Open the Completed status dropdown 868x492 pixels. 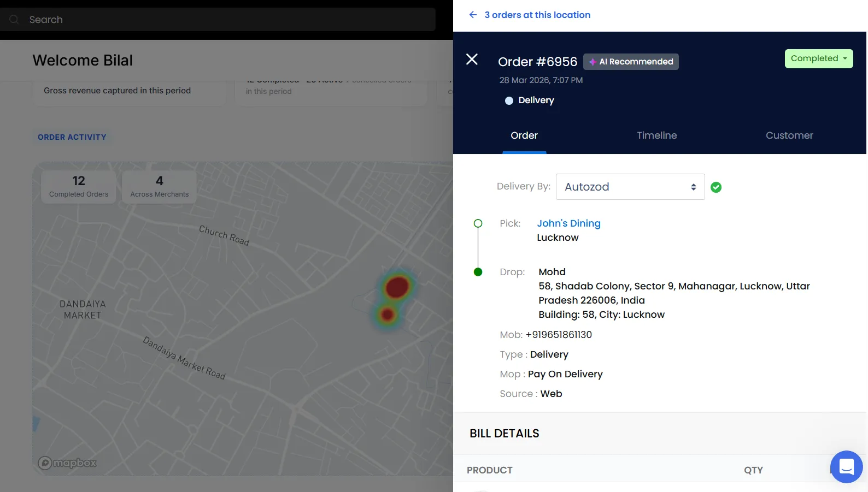pos(819,58)
